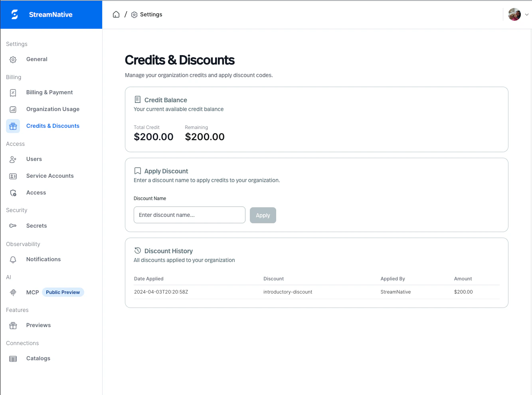Image resolution: width=532 pixels, height=395 pixels.
Task: Open the Catalogs icon under Connections
Action: click(x=13, y=358)
